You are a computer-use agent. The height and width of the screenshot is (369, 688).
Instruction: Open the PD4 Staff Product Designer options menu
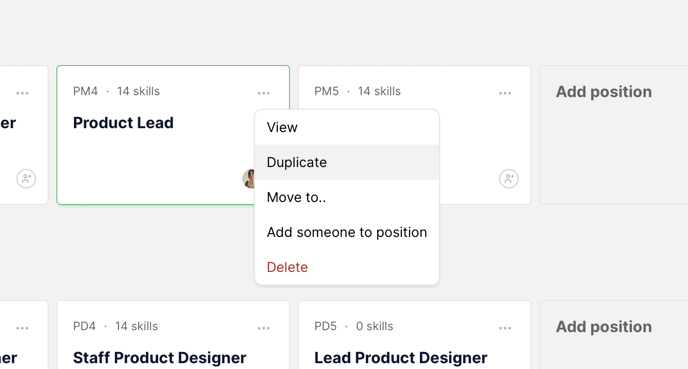pyautogui.click(x=264, y=328)
